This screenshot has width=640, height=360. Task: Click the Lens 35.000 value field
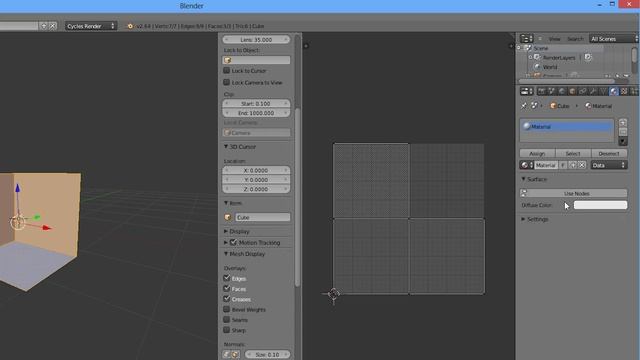tap(256, 40)
